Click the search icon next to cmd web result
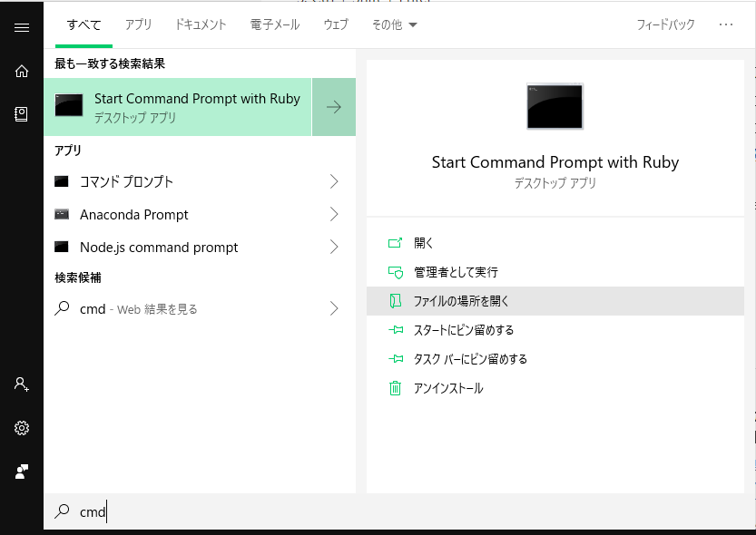The image size is (756, 535). pos(63,308)
